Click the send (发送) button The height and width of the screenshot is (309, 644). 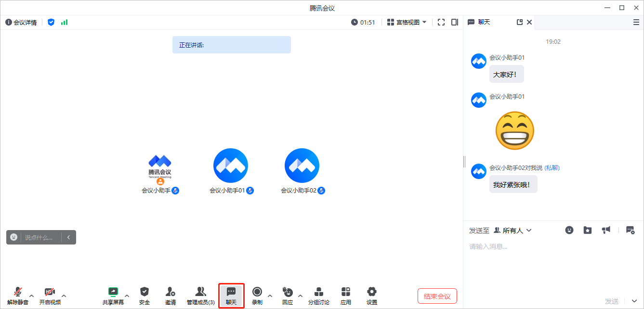click(612, 301)
